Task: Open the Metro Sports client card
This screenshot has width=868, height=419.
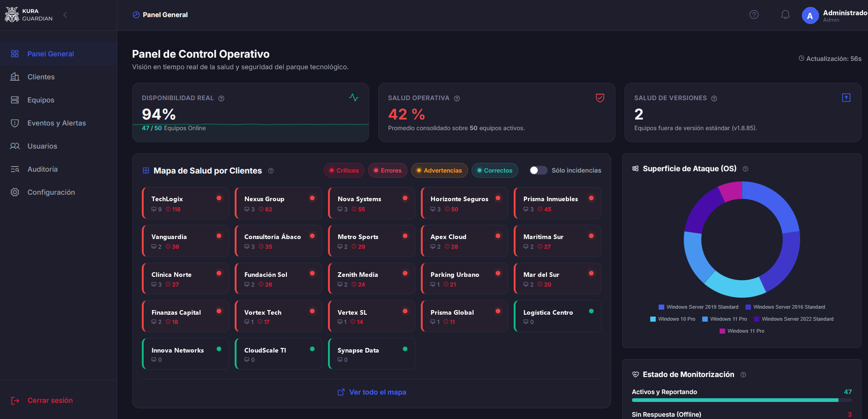Action: click(x=371, y=241)
